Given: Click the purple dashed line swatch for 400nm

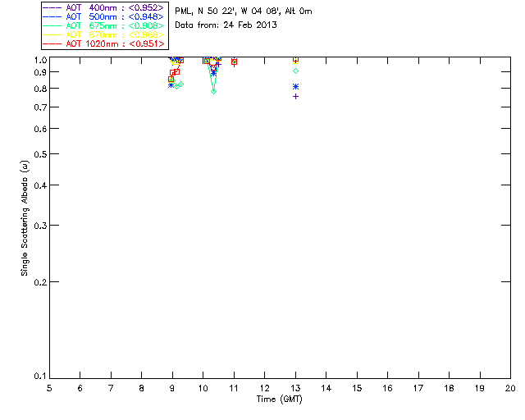Looking at the screenshot, I should [x=52, y=7].
